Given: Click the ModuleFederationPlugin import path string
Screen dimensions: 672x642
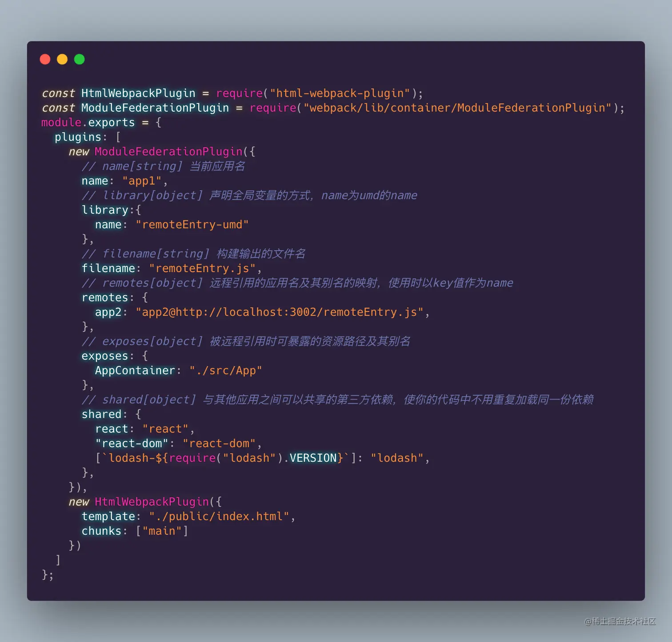Looking at the screenshot, I should click(457, 108).
